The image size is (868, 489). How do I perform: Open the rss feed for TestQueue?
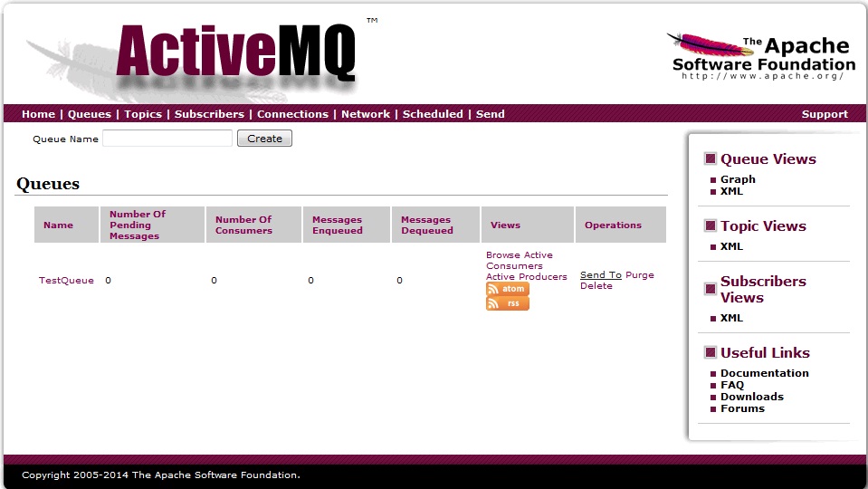tap(507, 303)
